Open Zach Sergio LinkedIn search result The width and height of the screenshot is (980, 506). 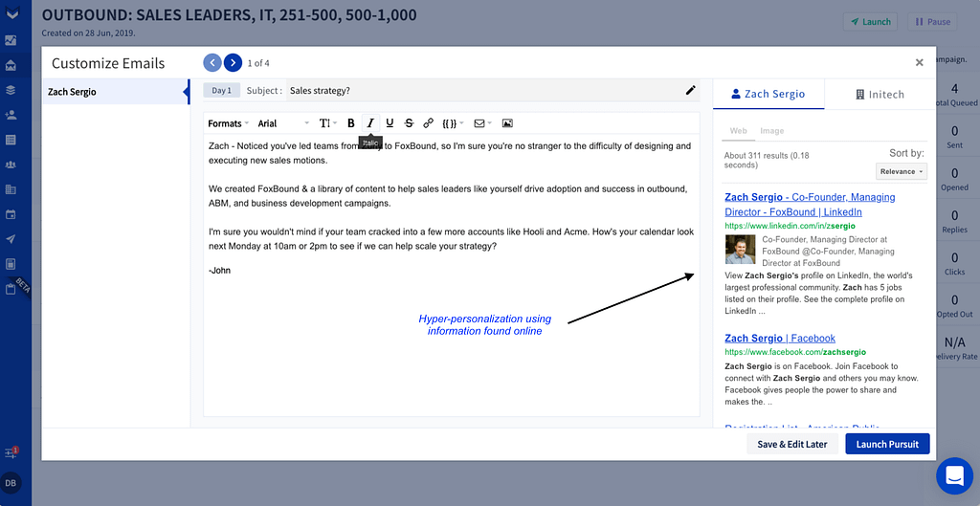coord(810,205)
